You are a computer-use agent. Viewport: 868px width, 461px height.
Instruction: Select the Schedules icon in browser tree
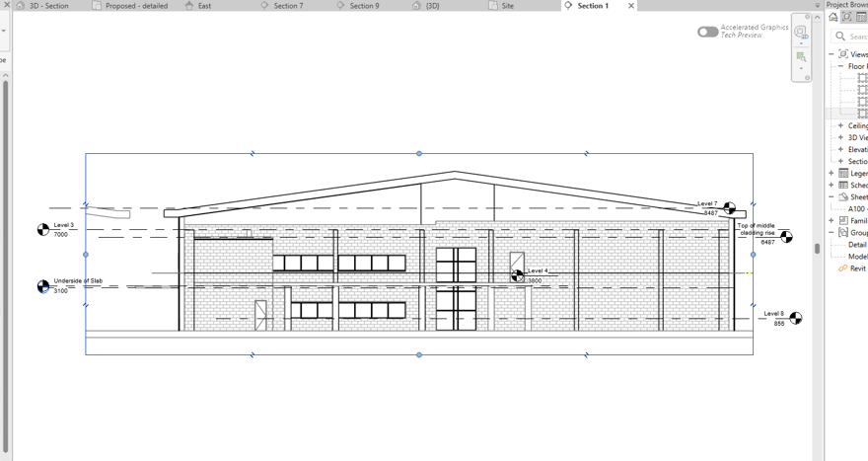click(843, 185)
